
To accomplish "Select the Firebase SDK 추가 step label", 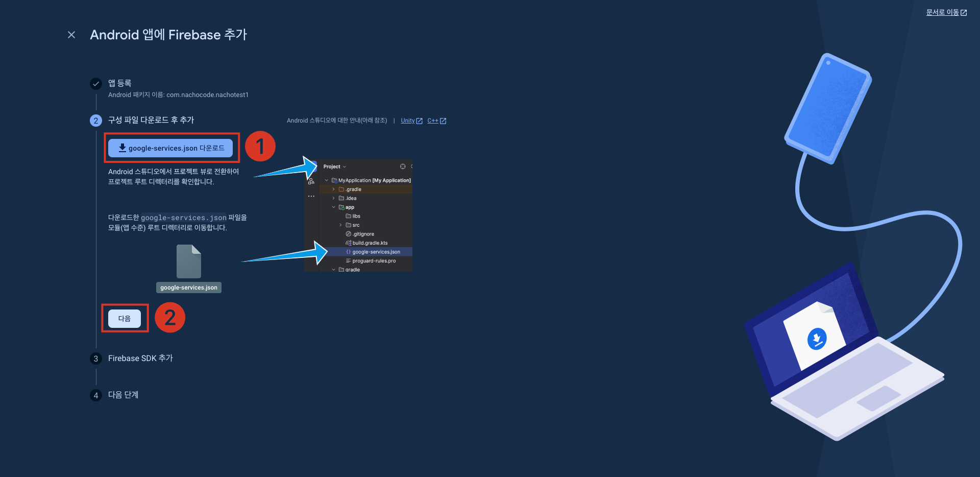I will click(x=140, y=359).
